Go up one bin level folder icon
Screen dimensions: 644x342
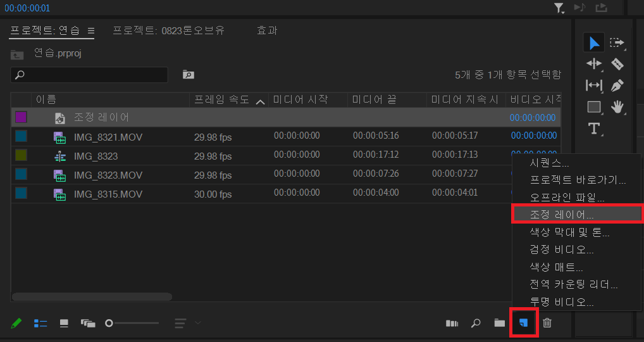click(x=17, y=54)
